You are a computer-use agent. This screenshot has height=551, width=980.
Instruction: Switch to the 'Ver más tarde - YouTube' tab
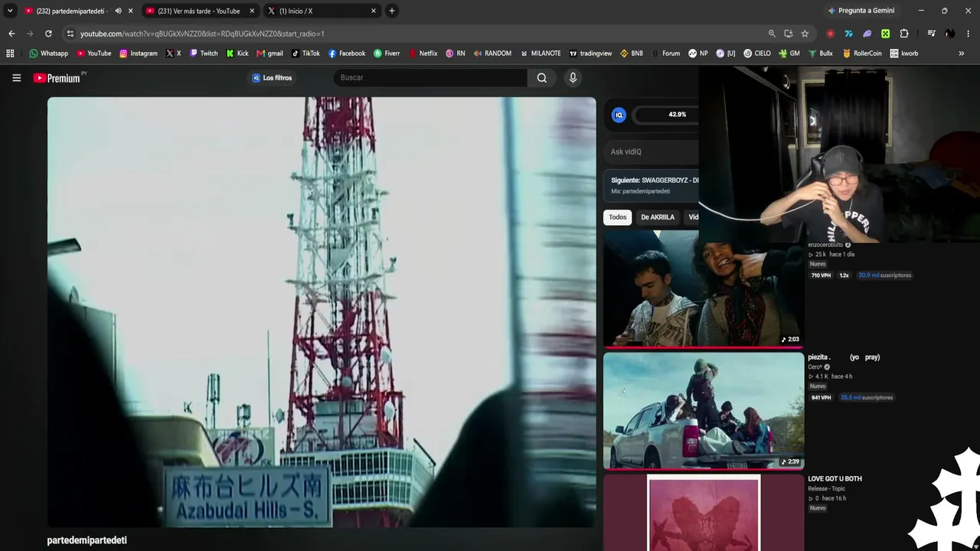(x=198, y=11)
